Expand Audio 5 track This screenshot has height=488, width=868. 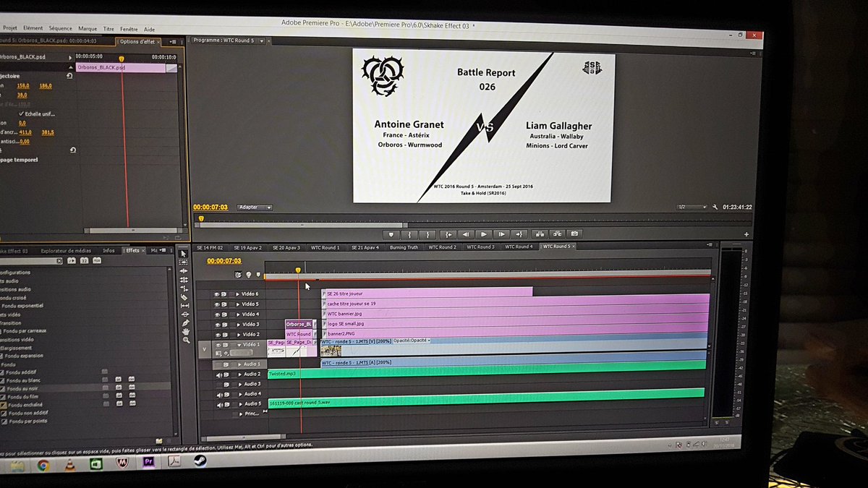[x=241, y=404]
